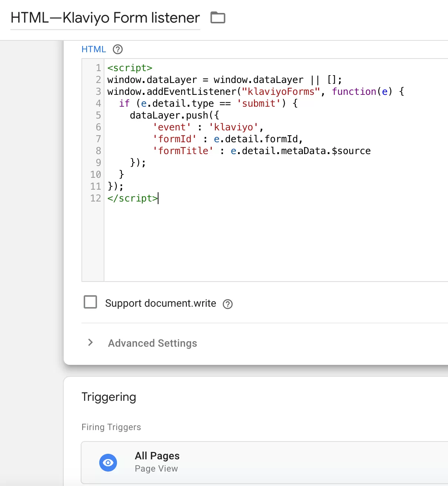Click the HTML field label

(94, 49)
